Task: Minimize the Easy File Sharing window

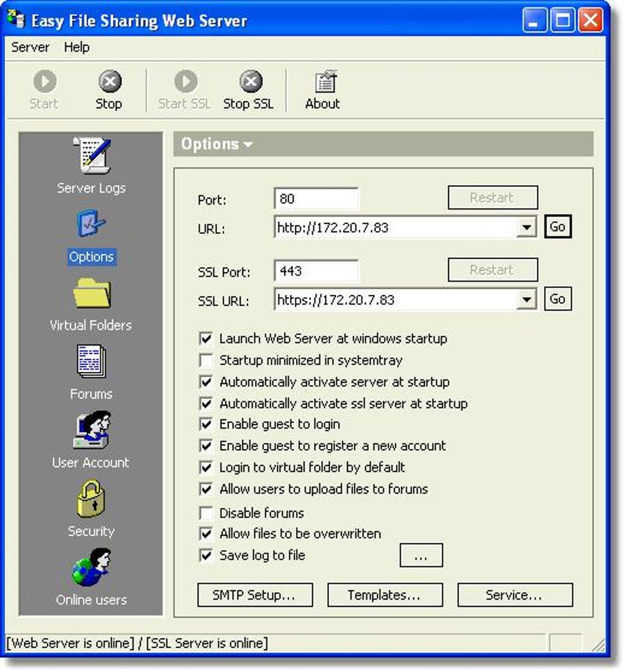Action: tap(534, 20)
